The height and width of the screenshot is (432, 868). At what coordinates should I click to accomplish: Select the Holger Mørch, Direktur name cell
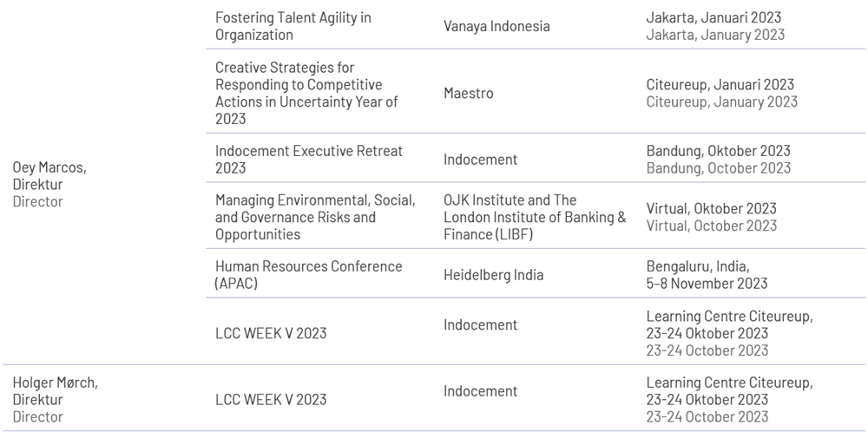pyautogui.click(x=56, y=399)
